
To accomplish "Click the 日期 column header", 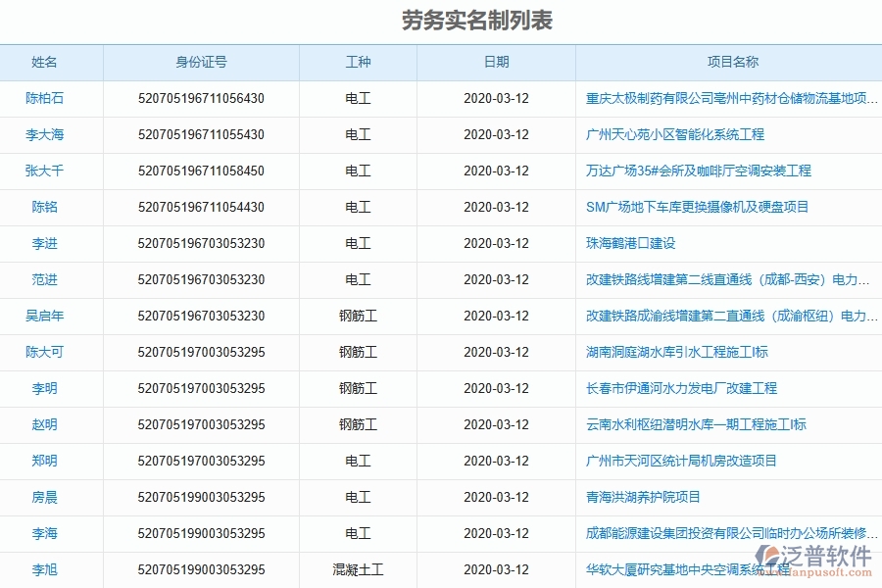I will click(x=496, y=62).
